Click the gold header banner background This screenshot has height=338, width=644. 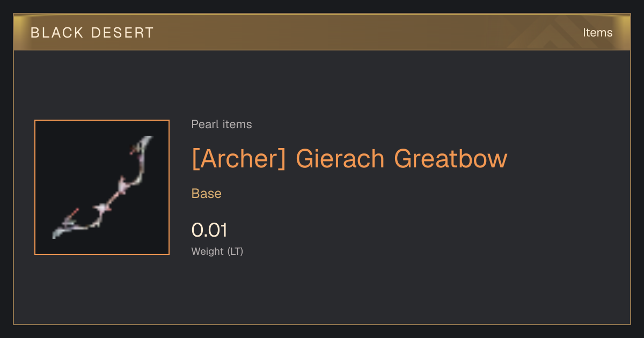322,32
